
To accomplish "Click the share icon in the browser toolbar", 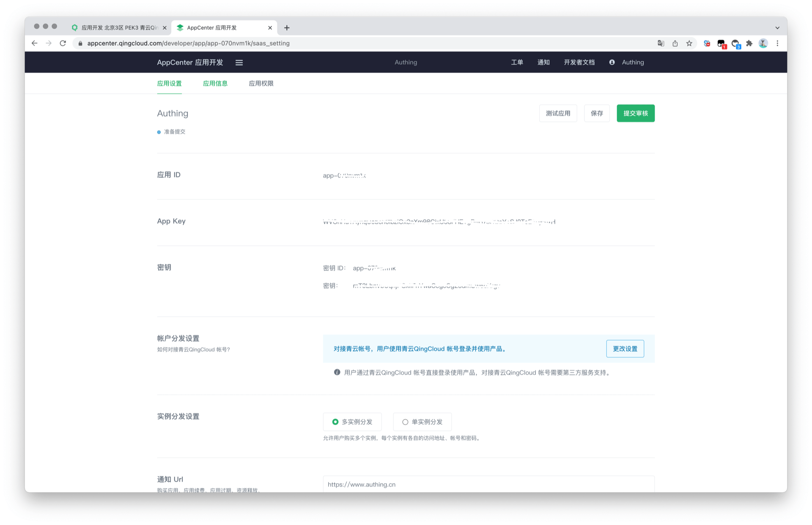I will (675, 43).
